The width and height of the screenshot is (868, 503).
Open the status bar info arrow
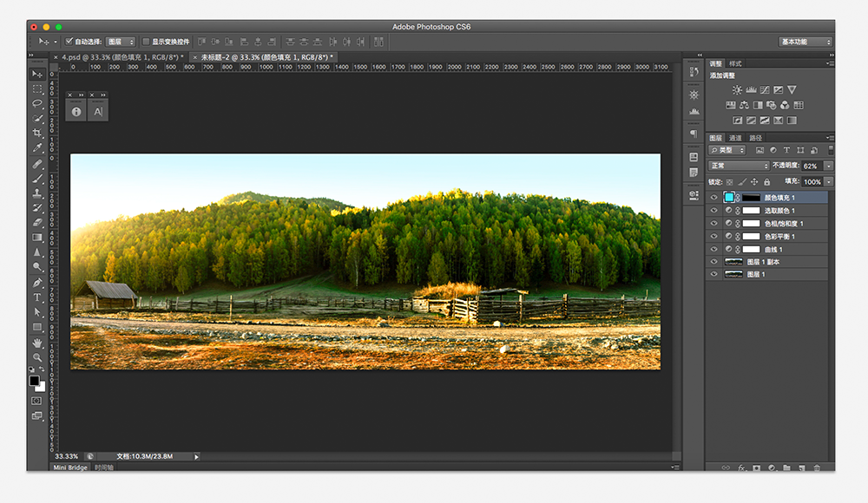tap(196, 456)
